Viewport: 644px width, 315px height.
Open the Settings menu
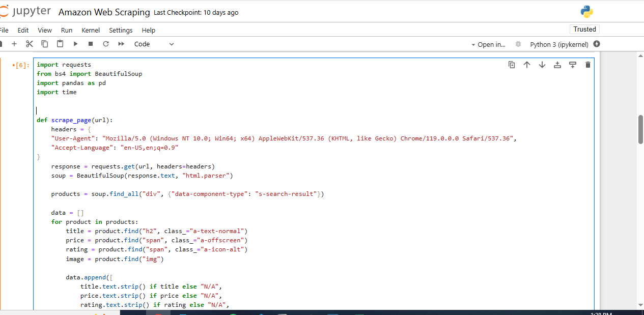tap(121, 30)
